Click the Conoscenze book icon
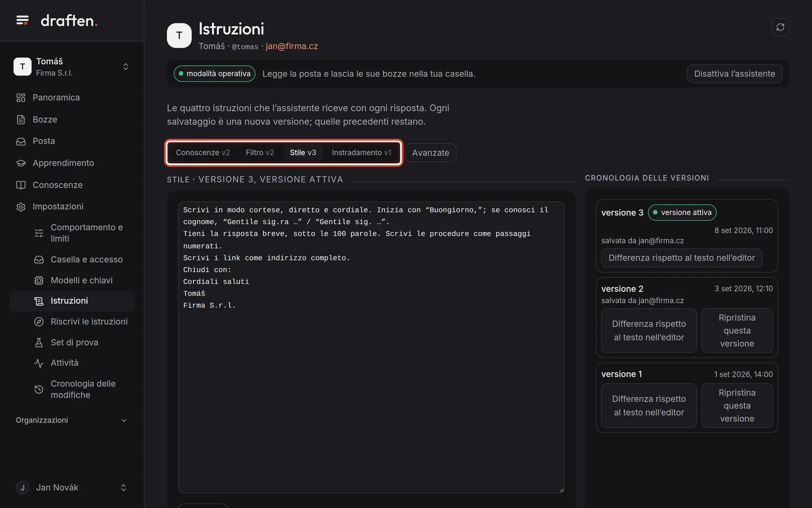Screen dimensions: 812x508 [21, 185]
